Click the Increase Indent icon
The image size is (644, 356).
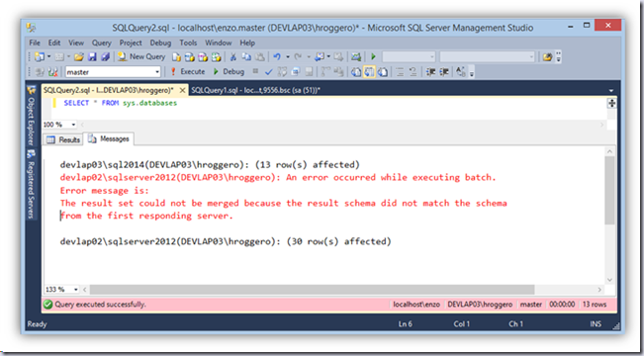pos(443,72)
